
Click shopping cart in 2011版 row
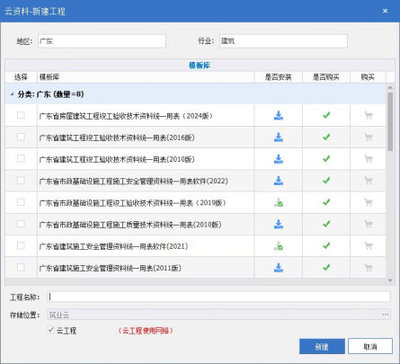[x=368, y=267]
